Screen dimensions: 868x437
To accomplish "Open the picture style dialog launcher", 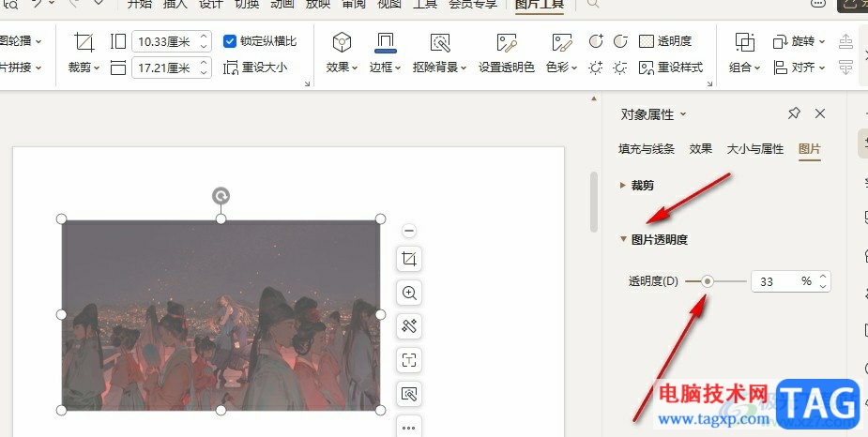I will [x=709, y=83].
